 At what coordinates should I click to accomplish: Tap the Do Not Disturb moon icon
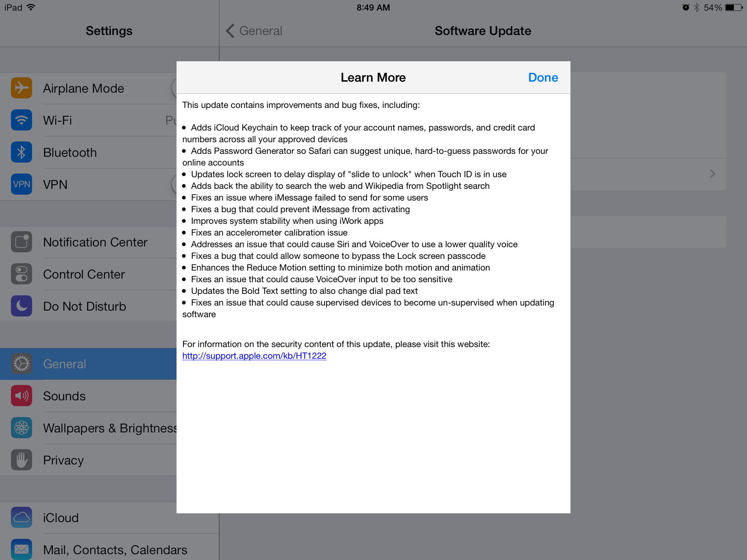click(x=22, y=306)
